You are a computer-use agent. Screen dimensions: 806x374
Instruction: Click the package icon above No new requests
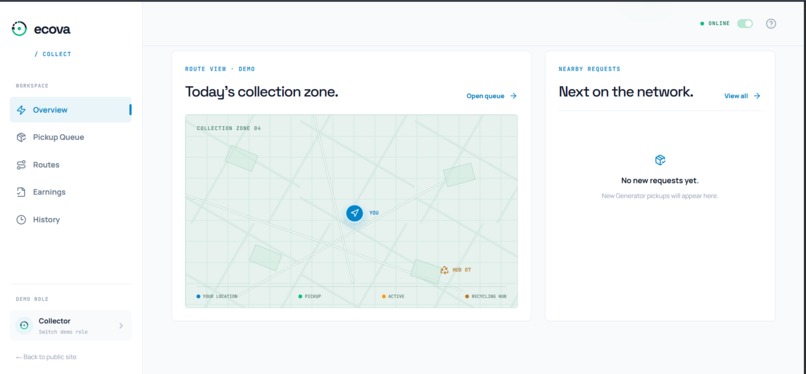click(x=660, y=160)
